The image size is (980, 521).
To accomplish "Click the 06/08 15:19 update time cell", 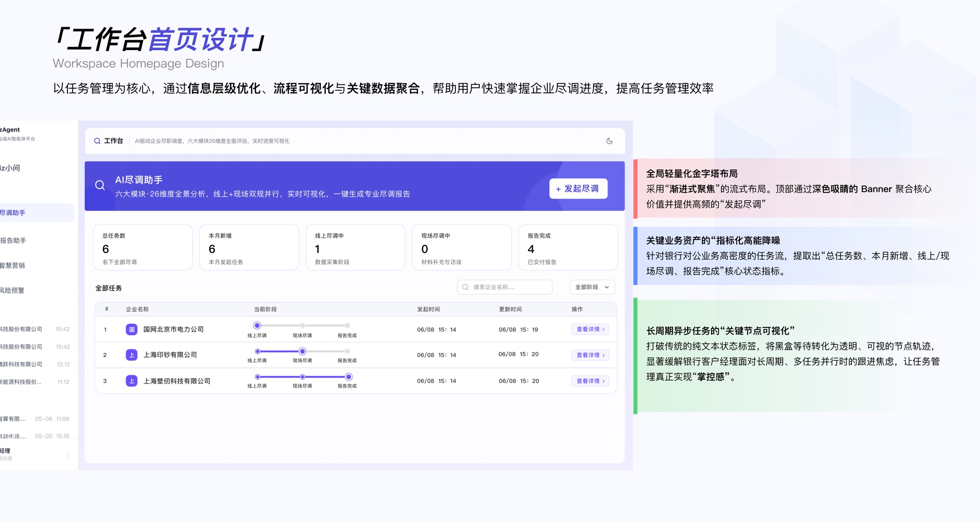I will [x=519, y=329].
